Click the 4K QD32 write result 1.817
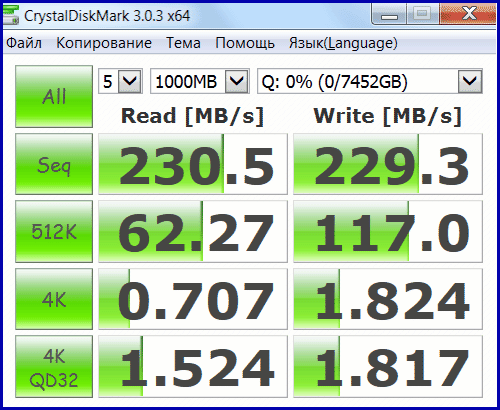 point(388,367)
